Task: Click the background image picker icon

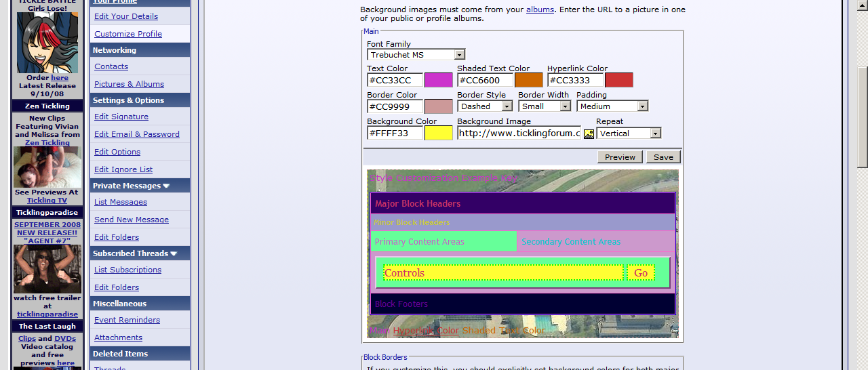Action: [588, 133]
